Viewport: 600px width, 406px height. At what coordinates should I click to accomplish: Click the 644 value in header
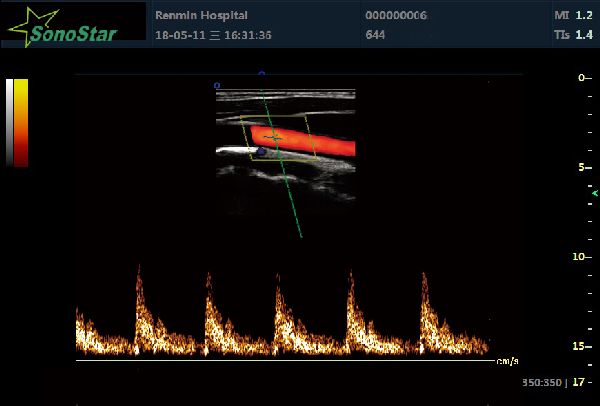click(376, 35)
